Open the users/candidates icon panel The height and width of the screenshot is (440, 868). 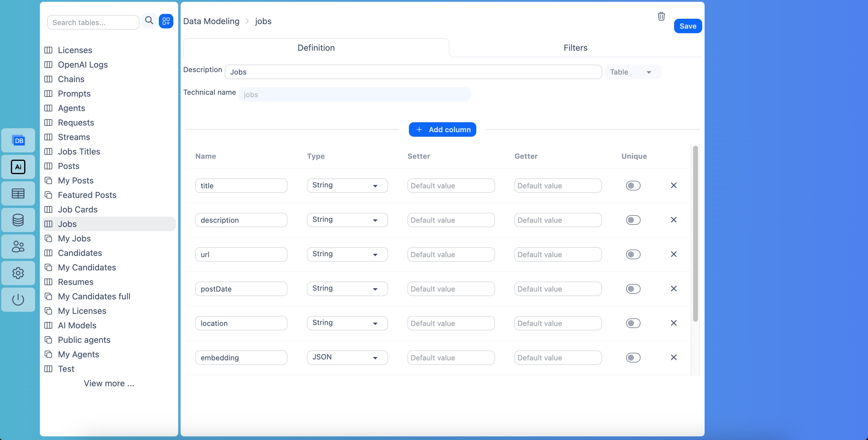click(x=18, y=246)
